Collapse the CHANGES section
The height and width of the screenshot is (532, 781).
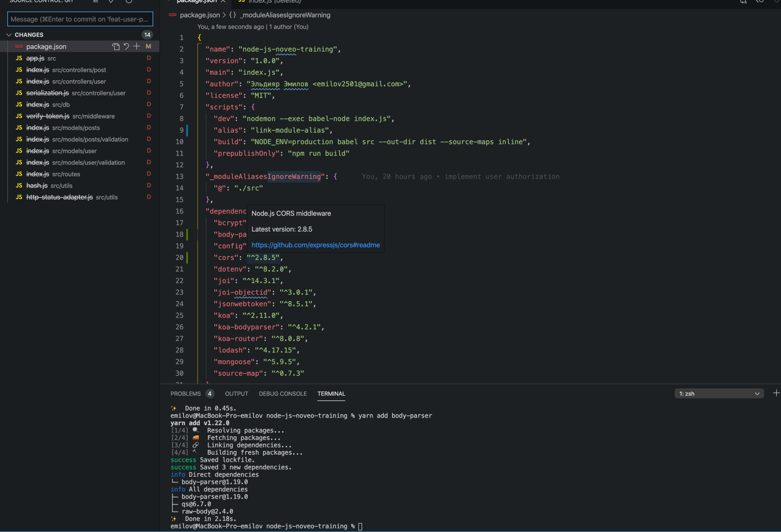pos(9,35)
